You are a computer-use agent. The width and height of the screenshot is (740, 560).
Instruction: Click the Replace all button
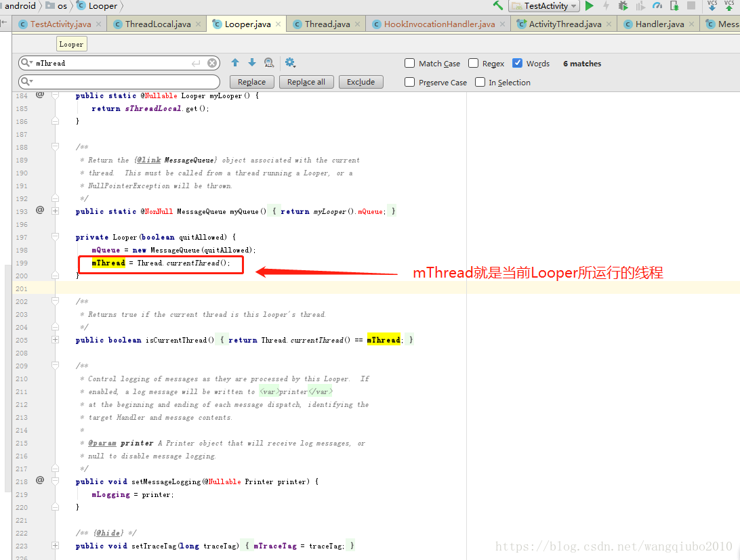[x=306, y=82]
